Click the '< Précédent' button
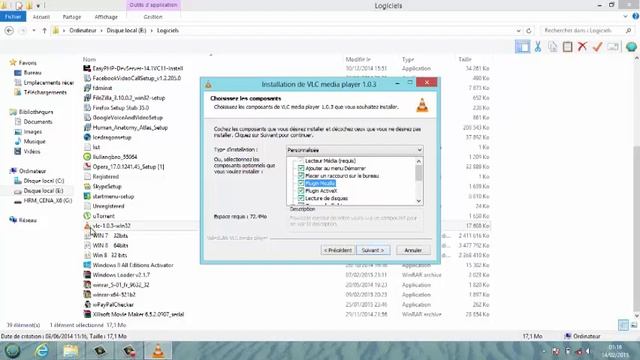This screenshot has height=360, width=640. (338, 250)
